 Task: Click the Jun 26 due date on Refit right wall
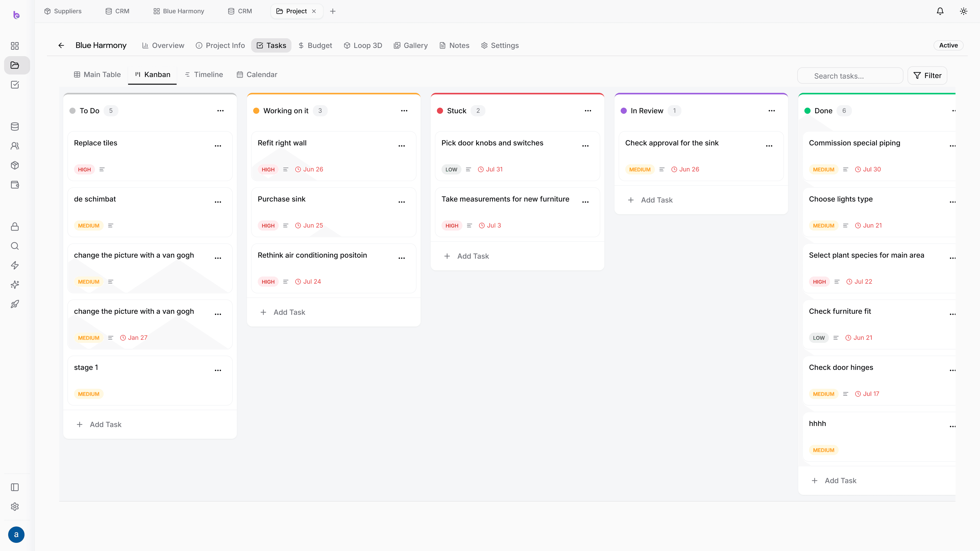click(x=309, y=170)
